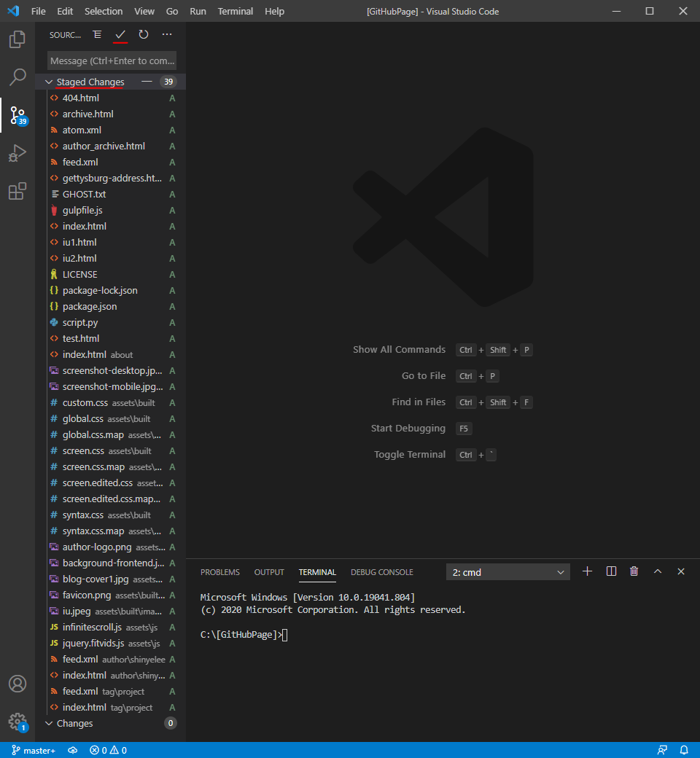Toggle view as tree icon in Source Control
The height and width of the screenshot is (758, 700).
pos(97,34)
